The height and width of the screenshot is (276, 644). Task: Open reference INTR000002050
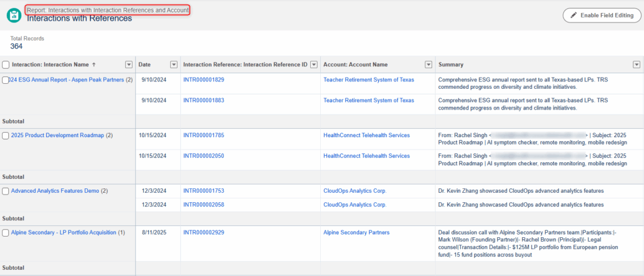tap(204, 156)
